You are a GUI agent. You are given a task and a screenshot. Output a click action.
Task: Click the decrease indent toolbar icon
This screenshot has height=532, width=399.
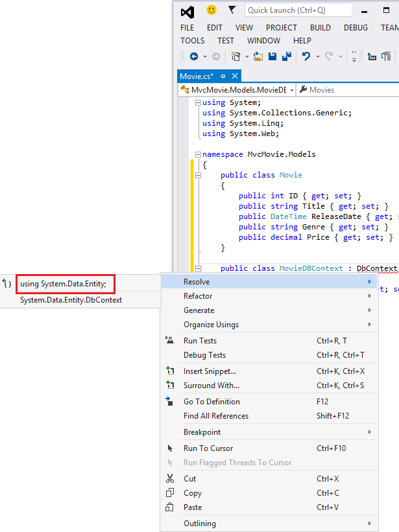372,56
